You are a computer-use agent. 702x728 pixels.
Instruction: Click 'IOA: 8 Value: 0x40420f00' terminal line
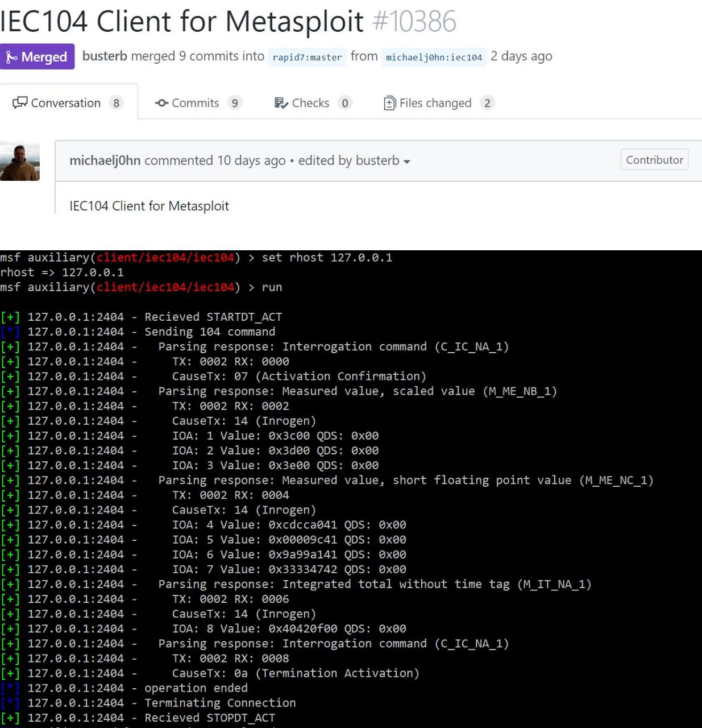(289, 628)
